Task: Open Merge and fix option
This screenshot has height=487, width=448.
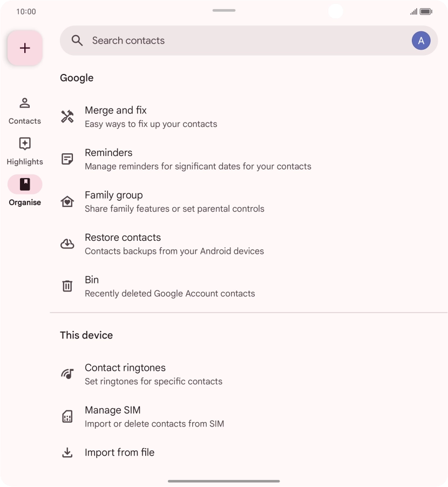Action: pos(151,117)
